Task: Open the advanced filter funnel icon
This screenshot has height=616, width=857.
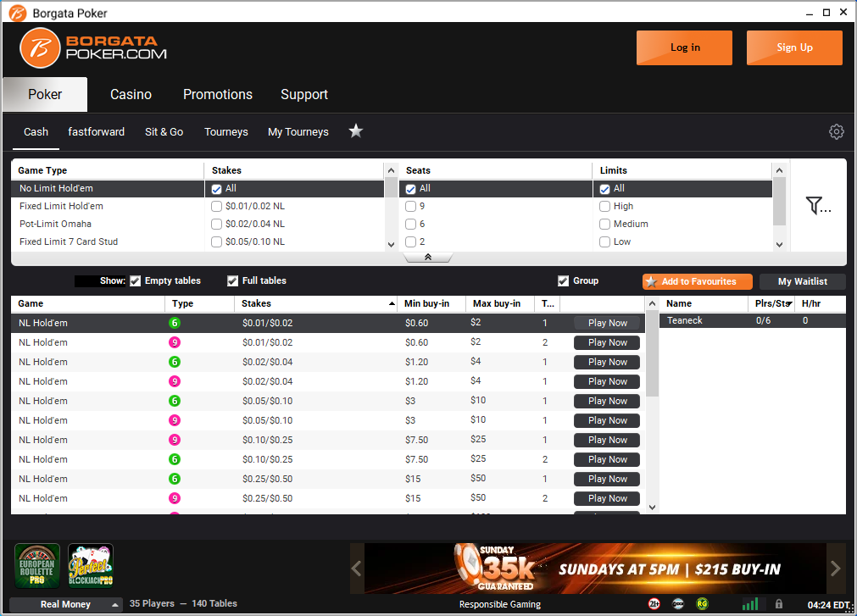Action: 818,205
